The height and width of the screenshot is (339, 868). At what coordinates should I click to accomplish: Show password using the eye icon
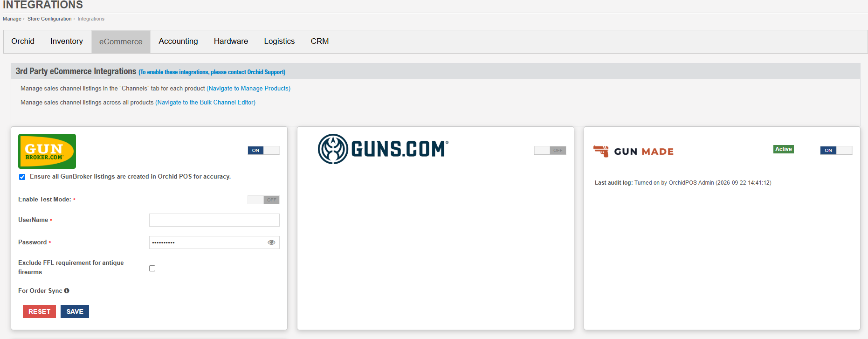click(x=271, y=242)
